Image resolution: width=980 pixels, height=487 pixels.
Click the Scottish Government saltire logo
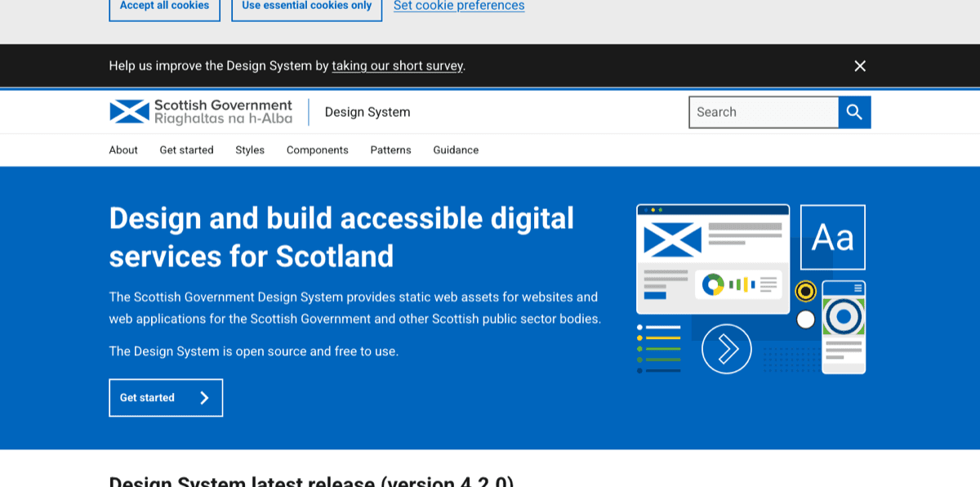coord(201,112)
